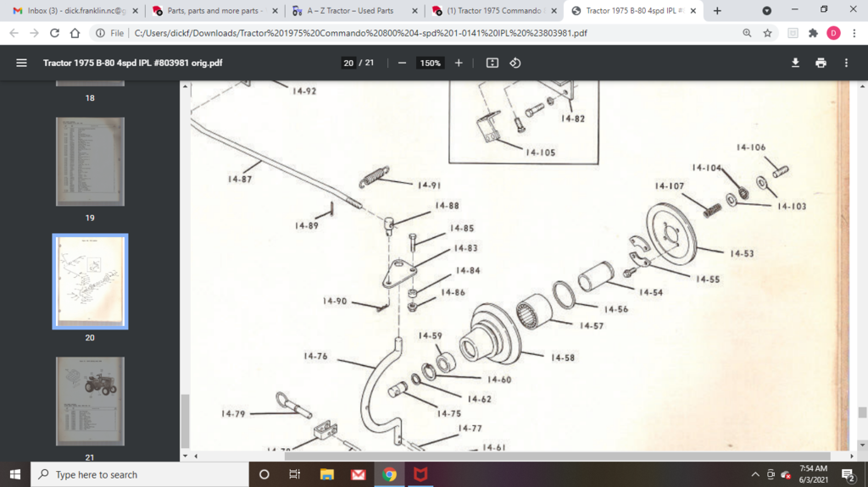Click the document vertical scrollbar down arrow
This screenshot has height=487, width=868.
[862, 445]
